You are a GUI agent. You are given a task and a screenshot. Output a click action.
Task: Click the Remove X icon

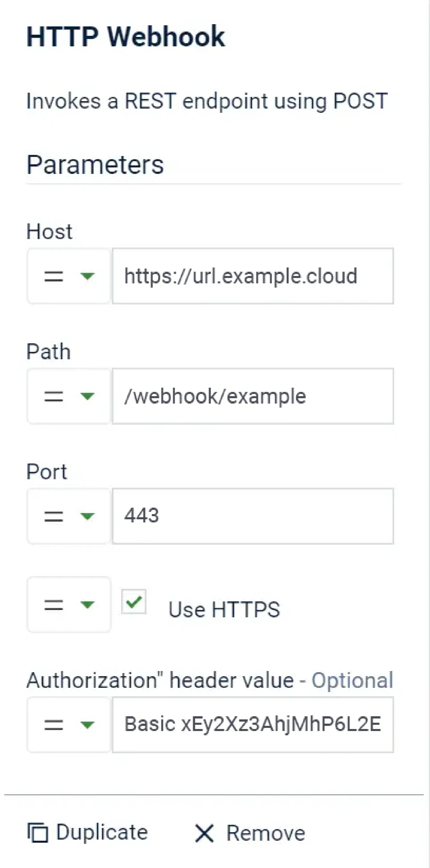[x=204, y=834]
